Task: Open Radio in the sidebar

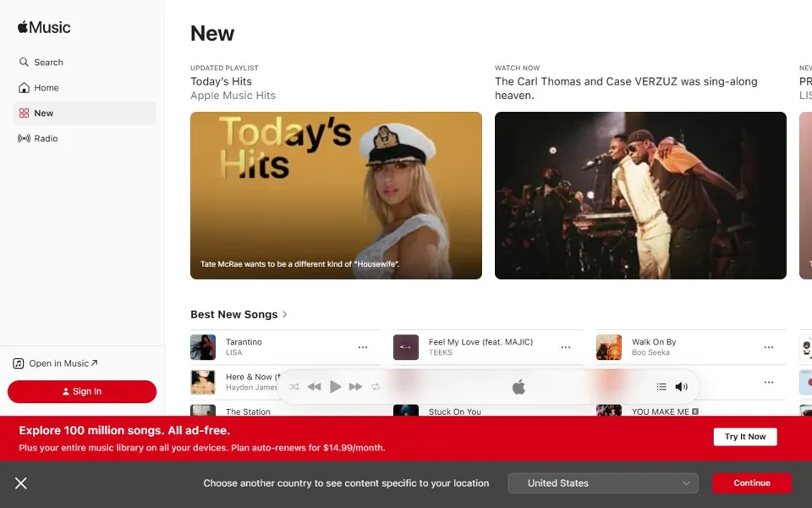Action: click(84, 138)
